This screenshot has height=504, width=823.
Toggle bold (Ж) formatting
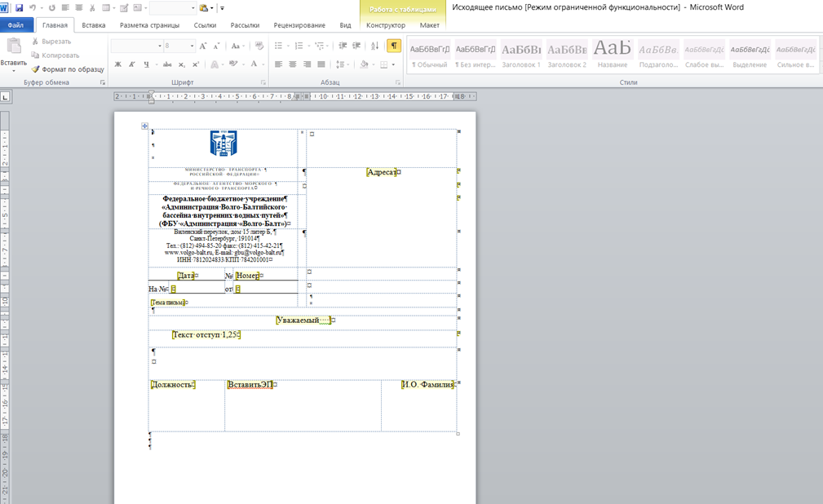point(118,64)
